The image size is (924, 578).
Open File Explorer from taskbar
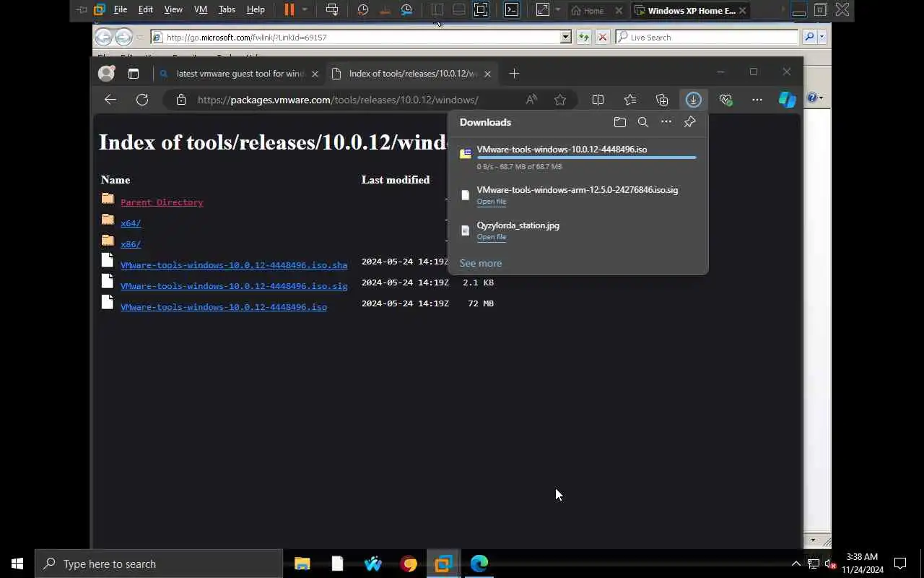[x=302, y=564]
